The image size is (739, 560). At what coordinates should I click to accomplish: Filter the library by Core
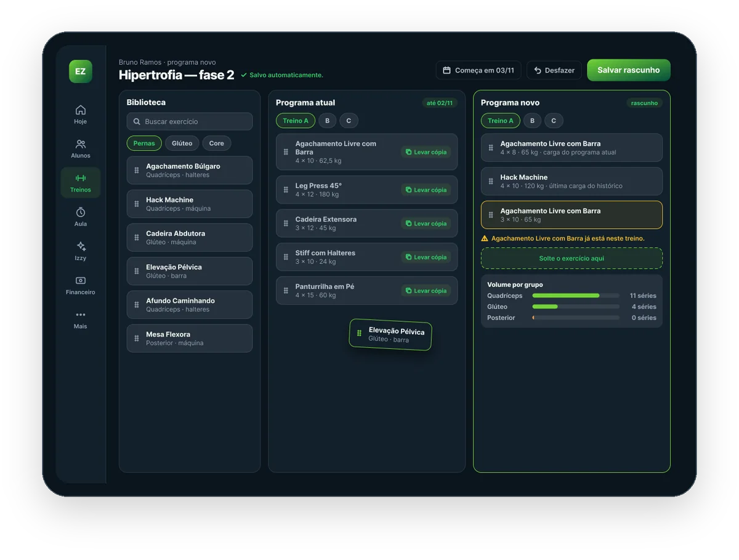click(x=217, y=143)
